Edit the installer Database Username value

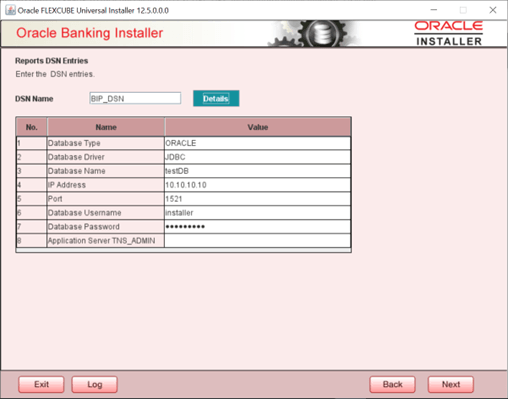pos(257,213)
